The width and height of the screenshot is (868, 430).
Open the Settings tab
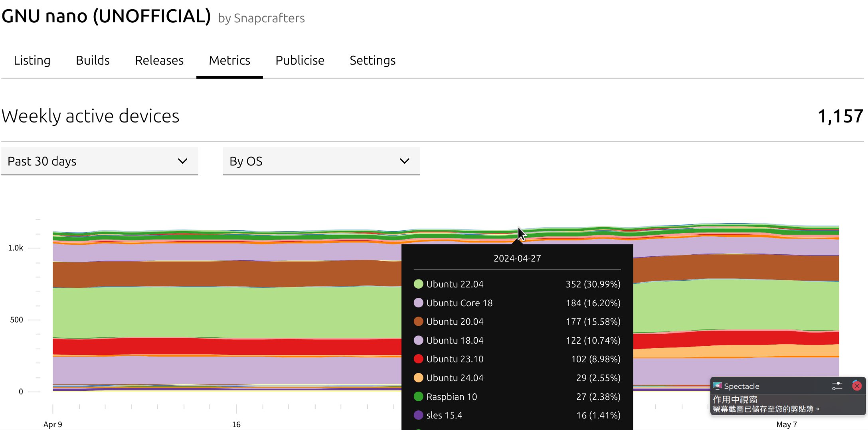372,60
